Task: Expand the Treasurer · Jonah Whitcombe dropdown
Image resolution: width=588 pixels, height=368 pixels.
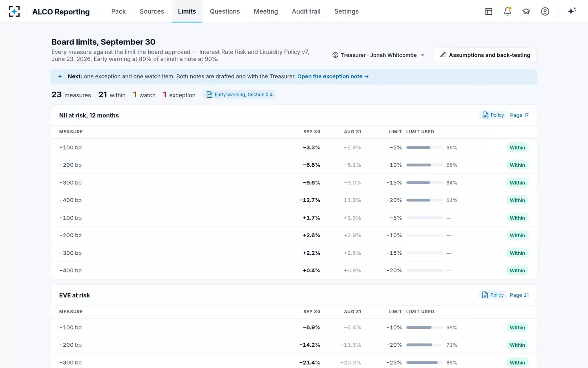Action: coord(379,55)
